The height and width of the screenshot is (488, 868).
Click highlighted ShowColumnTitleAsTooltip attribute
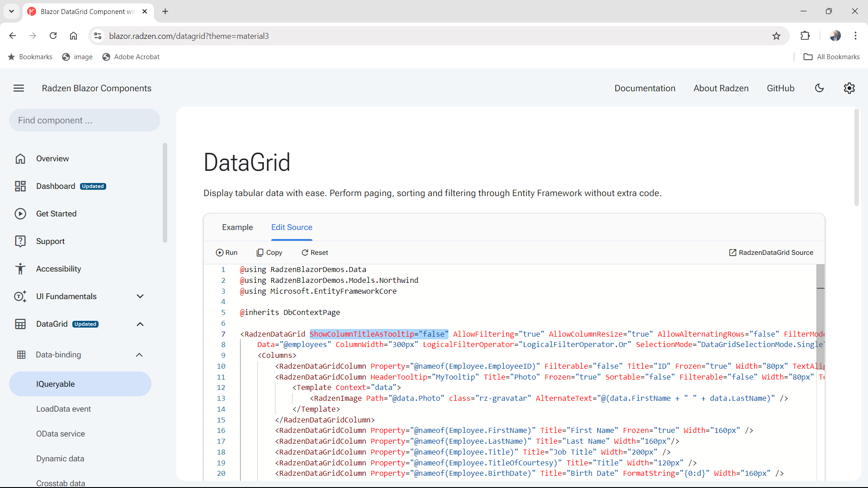pos(379,334)
